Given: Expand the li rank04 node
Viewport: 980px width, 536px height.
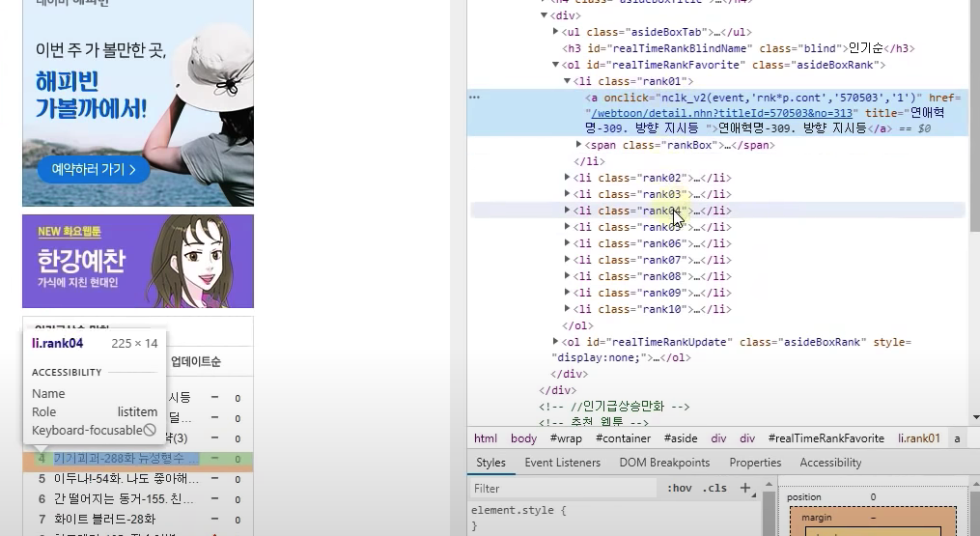Looking at the screenshot, I should [568, 211].
